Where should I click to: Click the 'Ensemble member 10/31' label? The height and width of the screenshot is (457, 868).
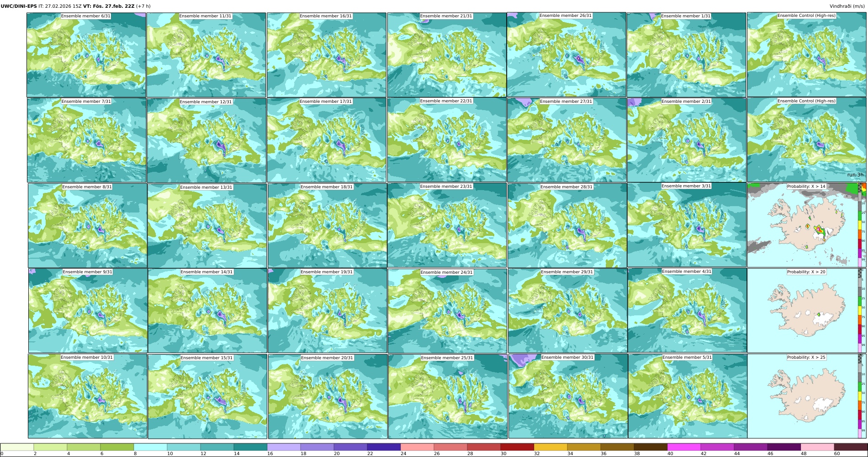coord(87,357)
